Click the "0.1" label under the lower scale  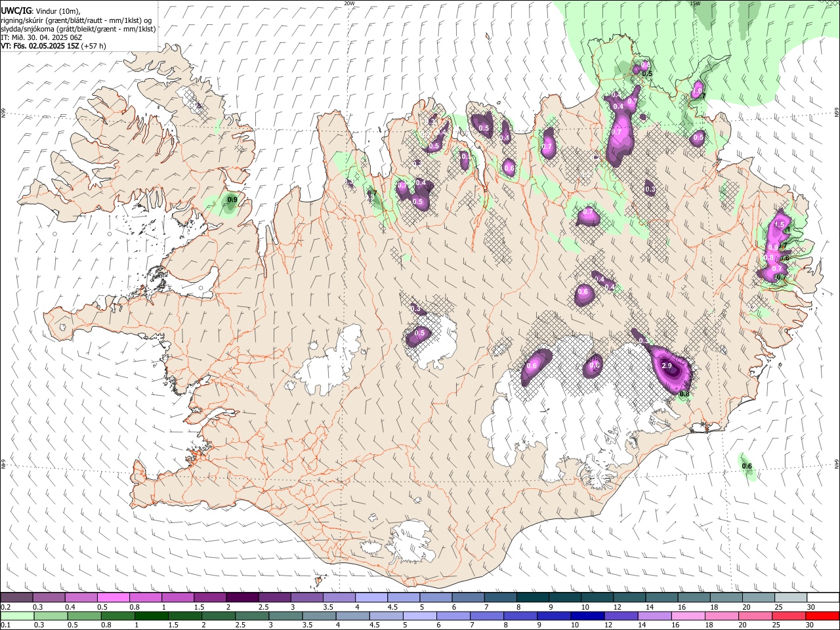click(5, 625)
